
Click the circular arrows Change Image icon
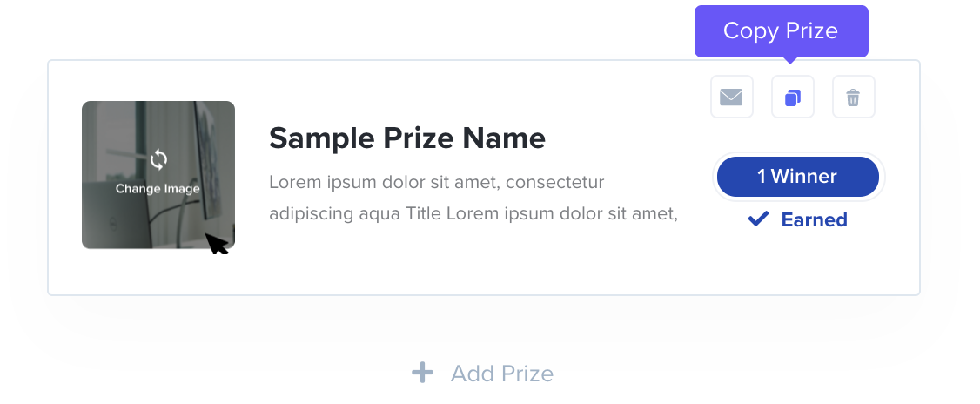coord(158,159)
